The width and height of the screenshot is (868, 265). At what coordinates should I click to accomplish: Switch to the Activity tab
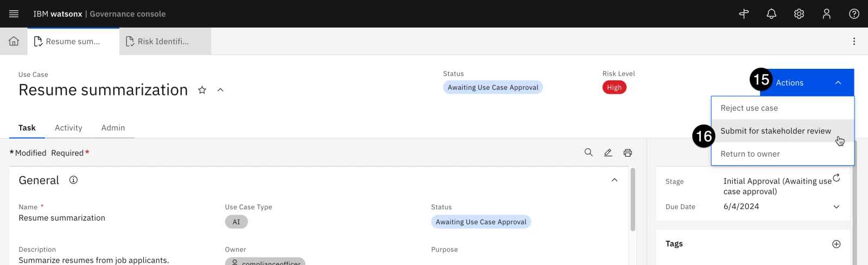pyautogui.click(x=68, y=128)
